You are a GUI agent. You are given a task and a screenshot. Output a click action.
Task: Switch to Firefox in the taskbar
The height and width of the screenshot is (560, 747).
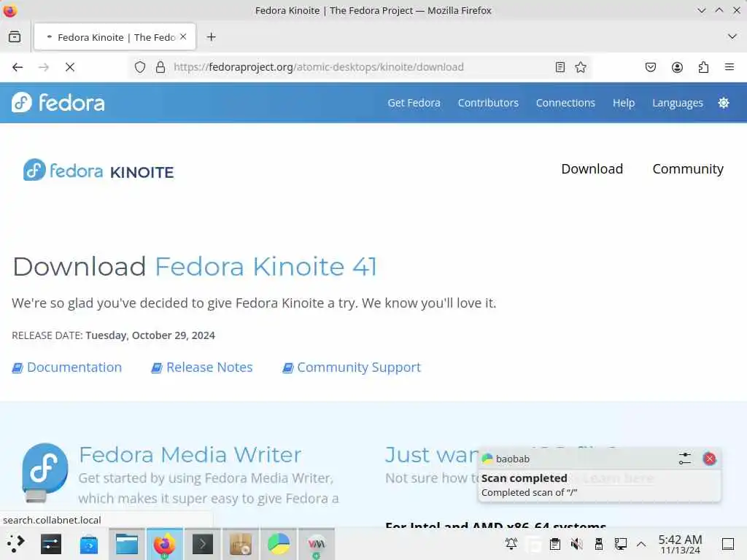(x=164, y=544)
